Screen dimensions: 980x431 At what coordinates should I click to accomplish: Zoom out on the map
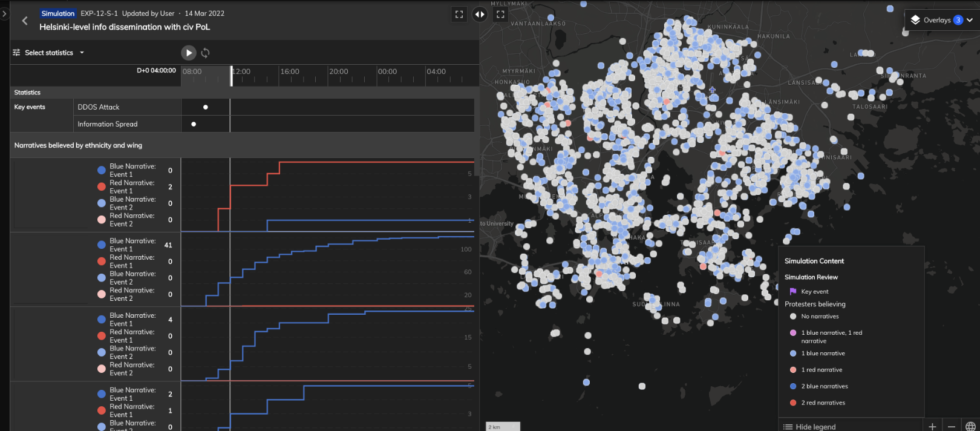click(952, 426)
